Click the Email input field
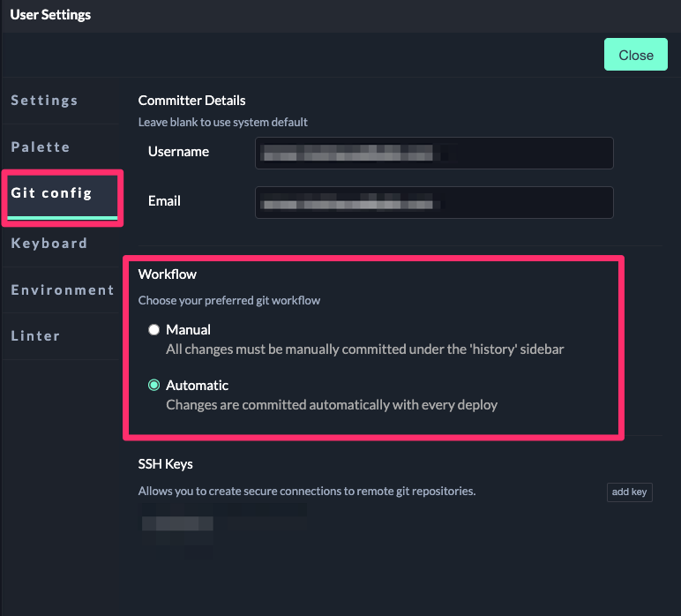 [x=434, y=202]
